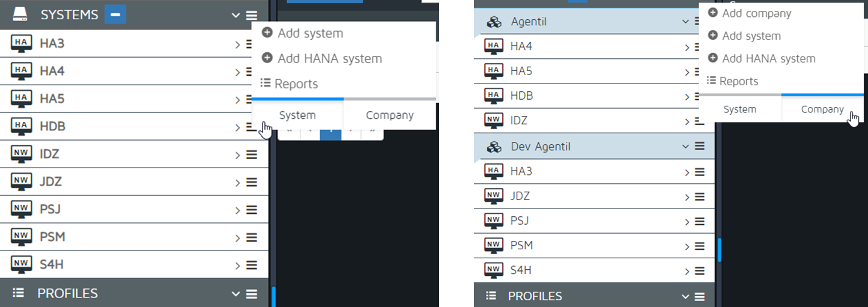Viewport: 868px width, 307px height.
Task: Click Add HANA system in menu without Add company
Action: pos(329,59)
